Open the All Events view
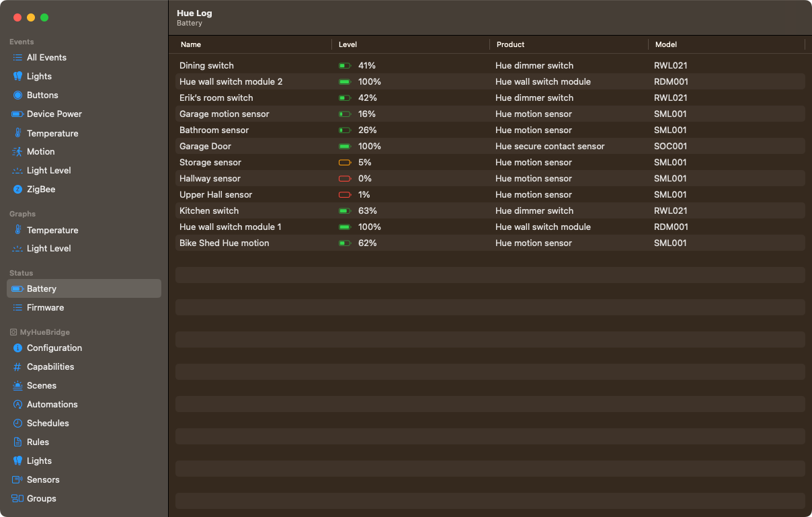The height and width of the screenshot is (517, 812). pyautogui.click(x=47, y=57)
